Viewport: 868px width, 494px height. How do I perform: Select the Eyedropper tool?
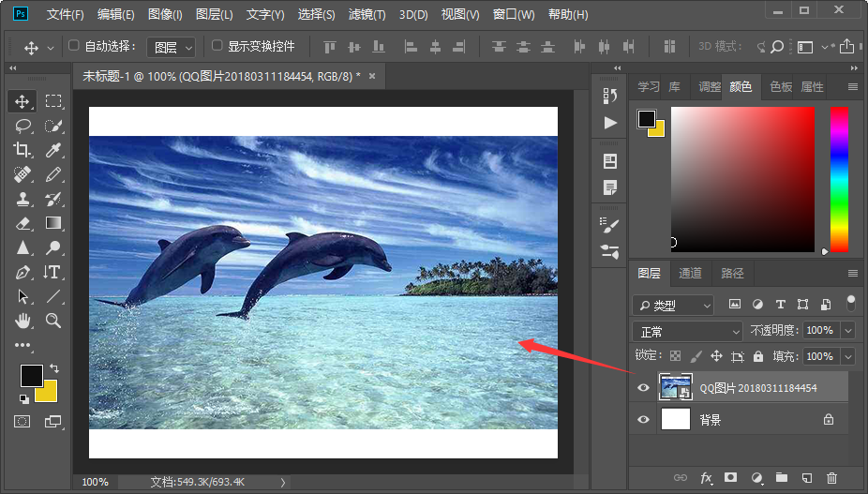[x=53, y=150]
